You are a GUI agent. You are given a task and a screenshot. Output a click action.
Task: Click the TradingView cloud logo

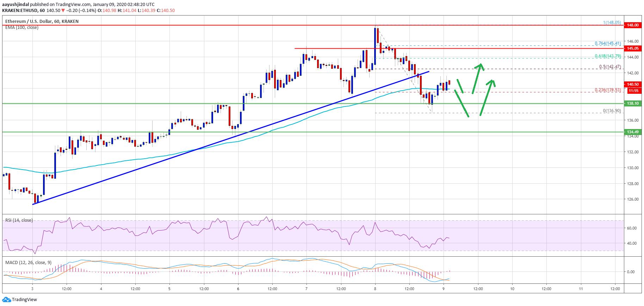[7, 300]
